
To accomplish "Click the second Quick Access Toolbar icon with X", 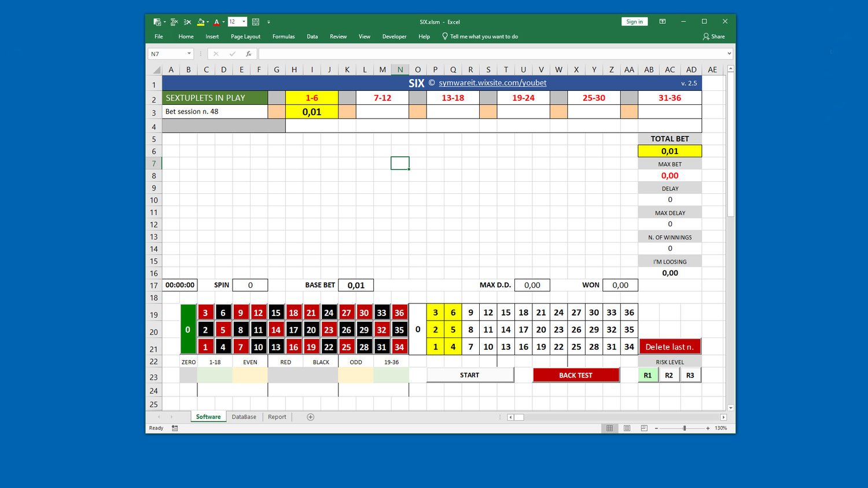I will 174,22.
